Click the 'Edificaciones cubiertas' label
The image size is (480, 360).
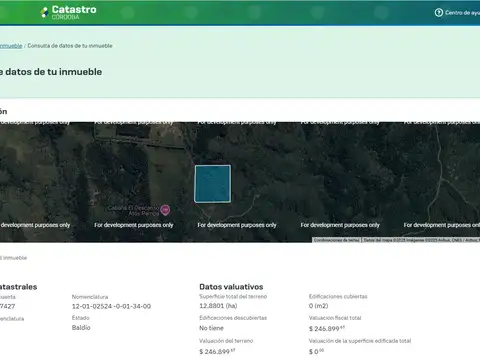coord(338,296)
